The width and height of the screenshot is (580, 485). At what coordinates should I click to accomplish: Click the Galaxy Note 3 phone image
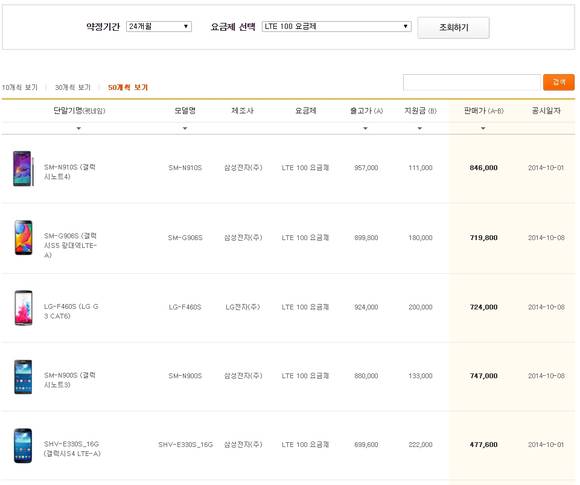[23, 377]
